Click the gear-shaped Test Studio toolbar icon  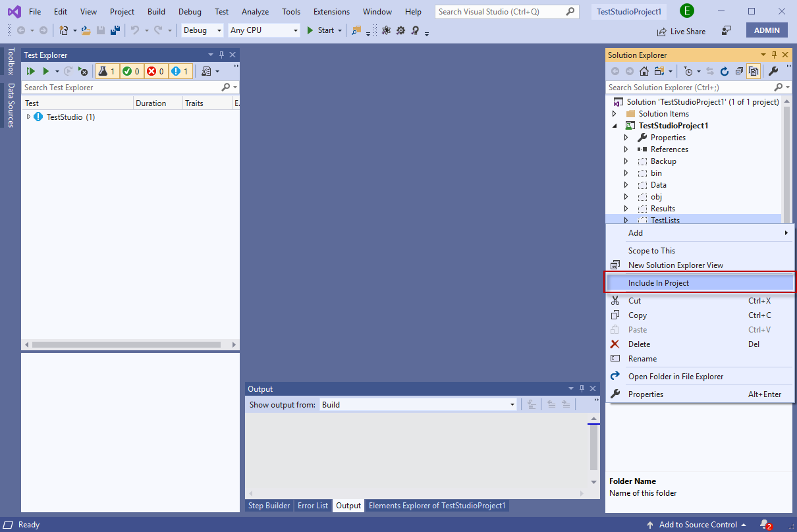coord(400,30)
